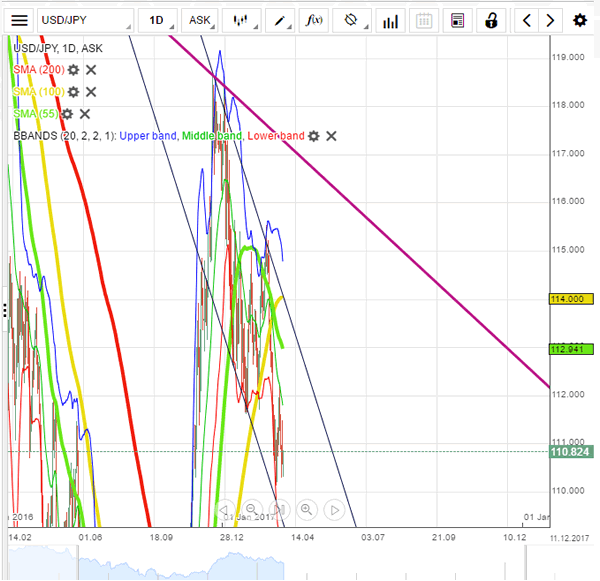Open the candlestick chart type menu
This screenshot has width=600, height=581.
pyautogui.click(x=241, y=20)
